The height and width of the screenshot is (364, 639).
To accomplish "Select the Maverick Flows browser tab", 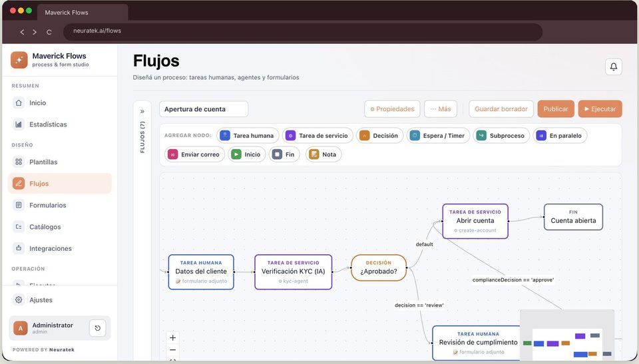I will pos(83,13).
